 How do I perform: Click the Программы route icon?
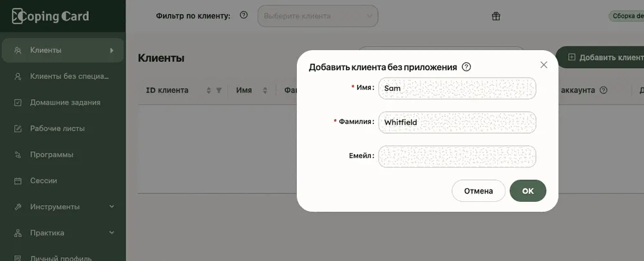[17, 154]
